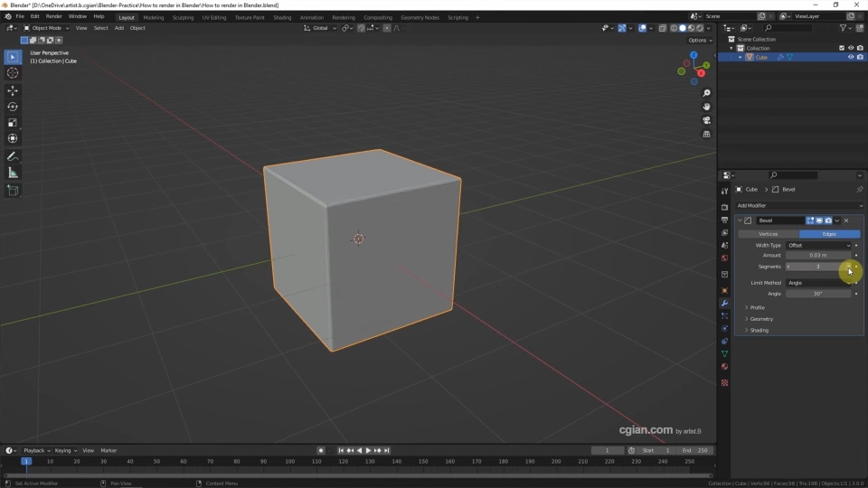Switch to the Geometry Nodes workspace tab

[x=420, y=17]
